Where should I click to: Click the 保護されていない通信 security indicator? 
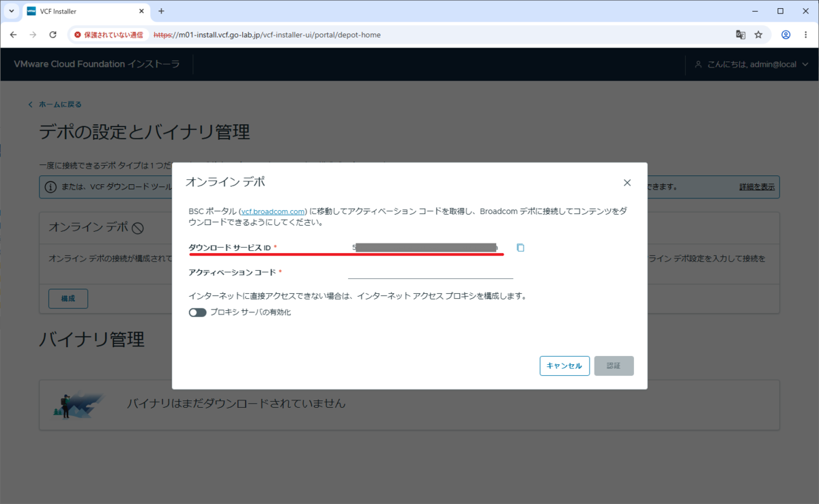click(110, 35)
